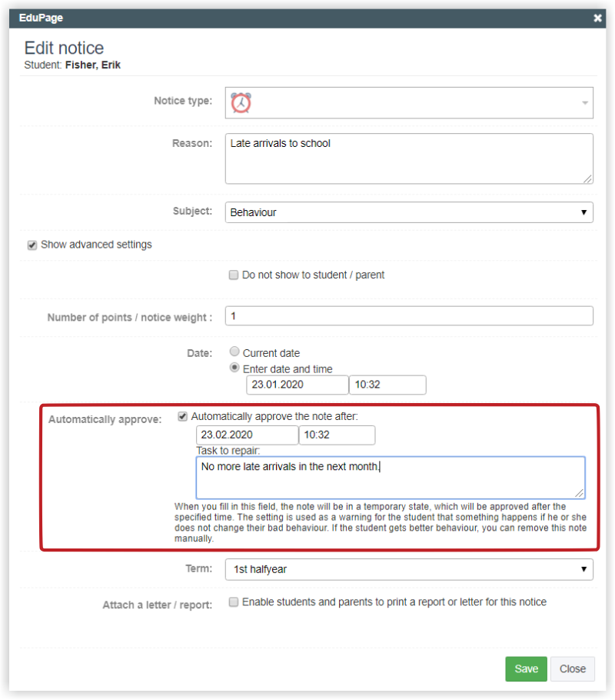Click the Close button
This screenshot has width=615, height=700.
(573, 668)
